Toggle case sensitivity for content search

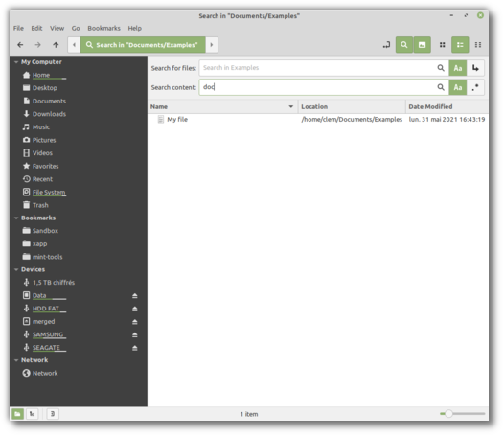pos(458,87)
